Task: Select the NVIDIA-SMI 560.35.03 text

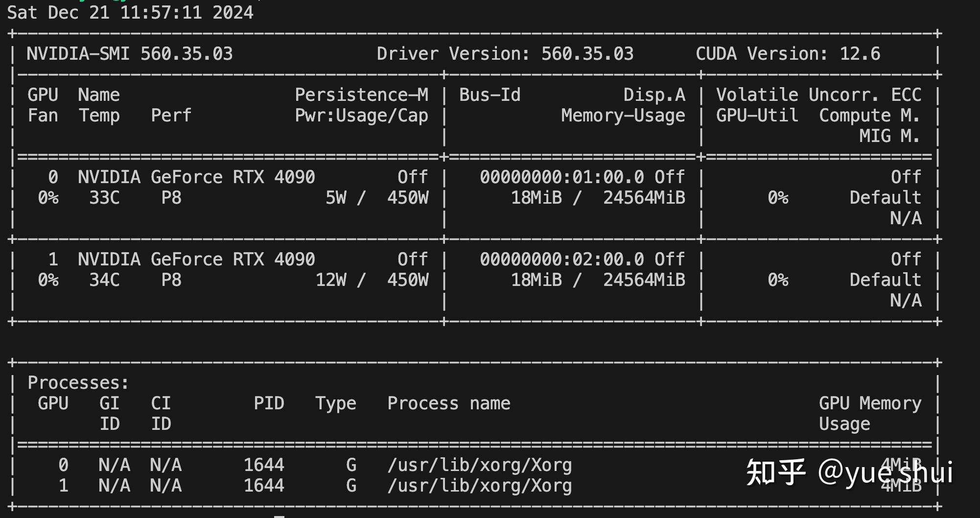Action: coord(130,53)
